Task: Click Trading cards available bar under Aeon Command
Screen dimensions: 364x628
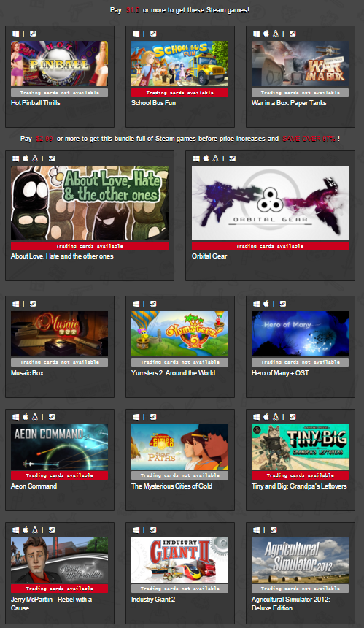Action: (59, 475)
